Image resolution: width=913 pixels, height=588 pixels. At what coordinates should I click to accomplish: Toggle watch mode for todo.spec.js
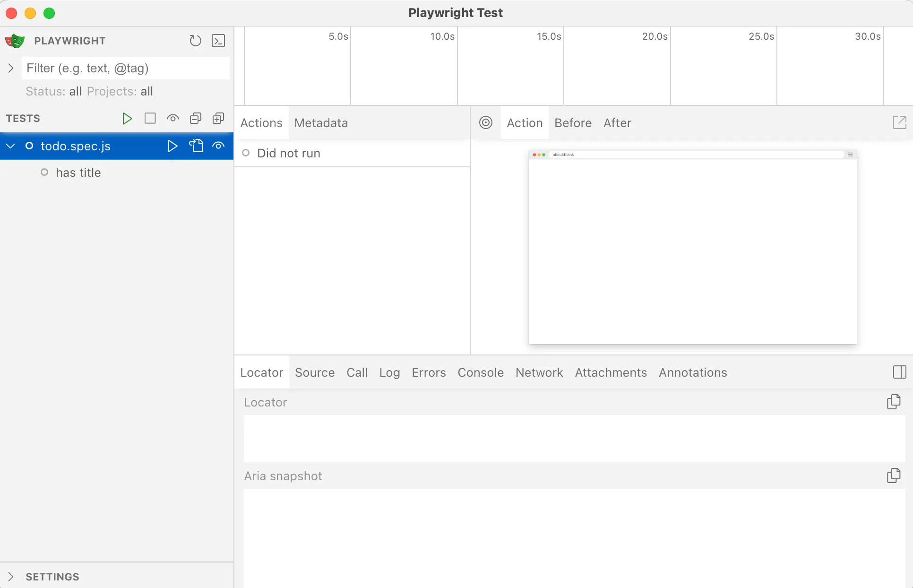(x=218, y=146)
